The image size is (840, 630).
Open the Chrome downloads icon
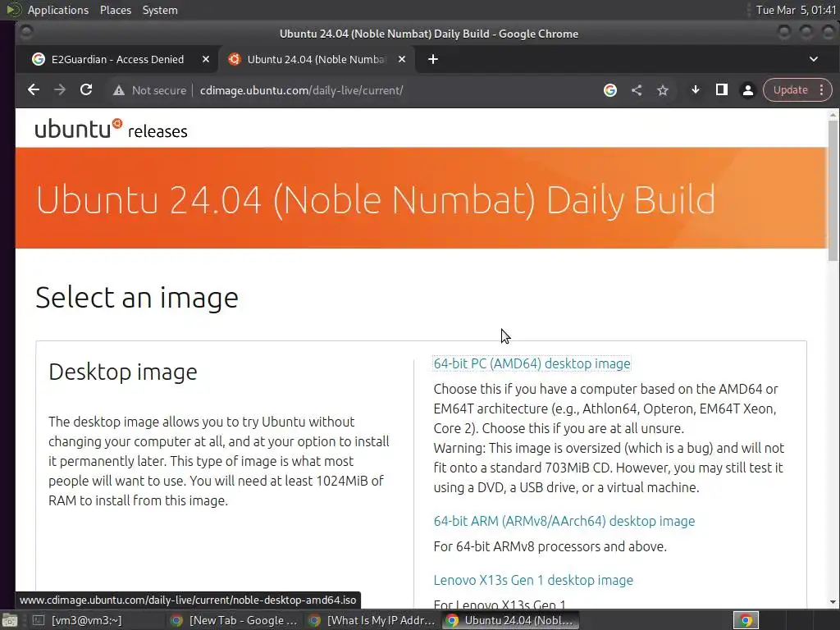pos(696,90)
